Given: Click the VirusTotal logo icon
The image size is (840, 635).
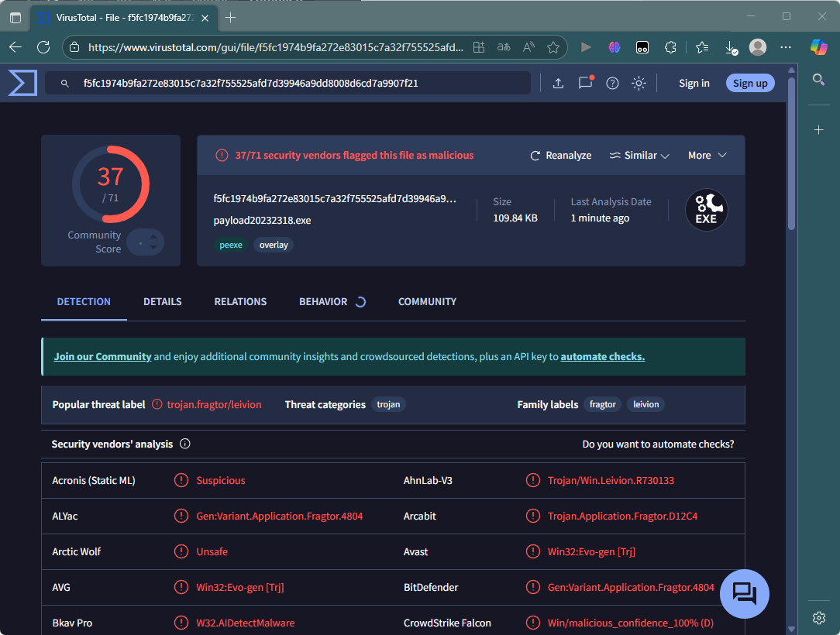Looking at the screenshot, I should click(x=22, y=83).
